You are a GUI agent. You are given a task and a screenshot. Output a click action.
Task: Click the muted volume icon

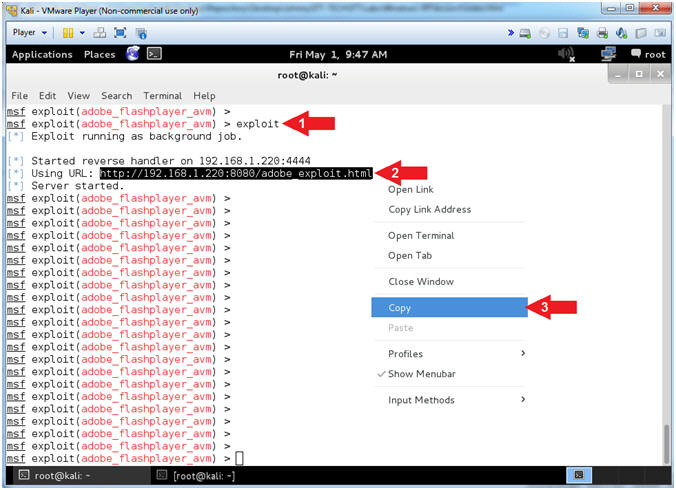[566, 54]
